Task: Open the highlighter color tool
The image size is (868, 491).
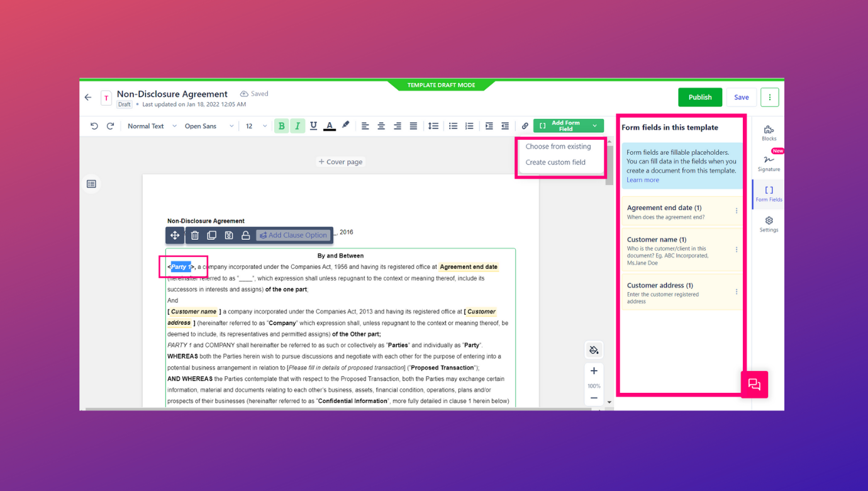Action: pos(345,125)
